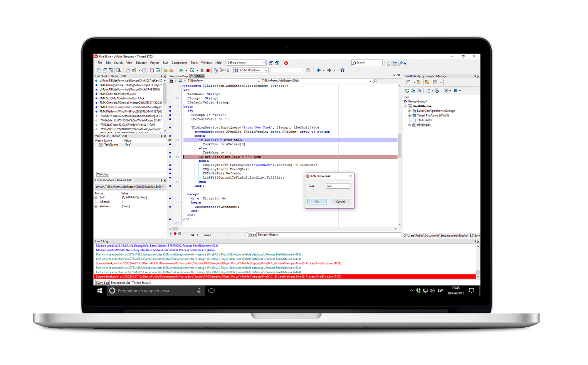This screenshot has width=588, height=365.
Task: Click the Save file icon
Action: [x=144, y=70]
